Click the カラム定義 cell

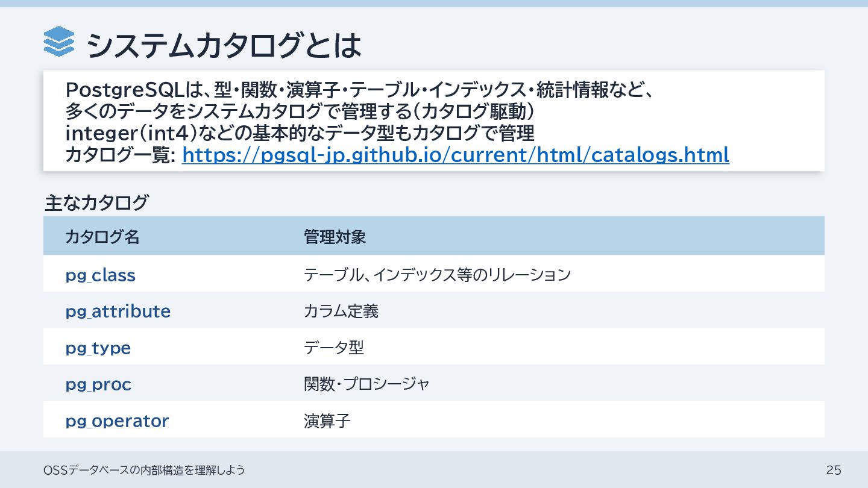tap(341, 311)
